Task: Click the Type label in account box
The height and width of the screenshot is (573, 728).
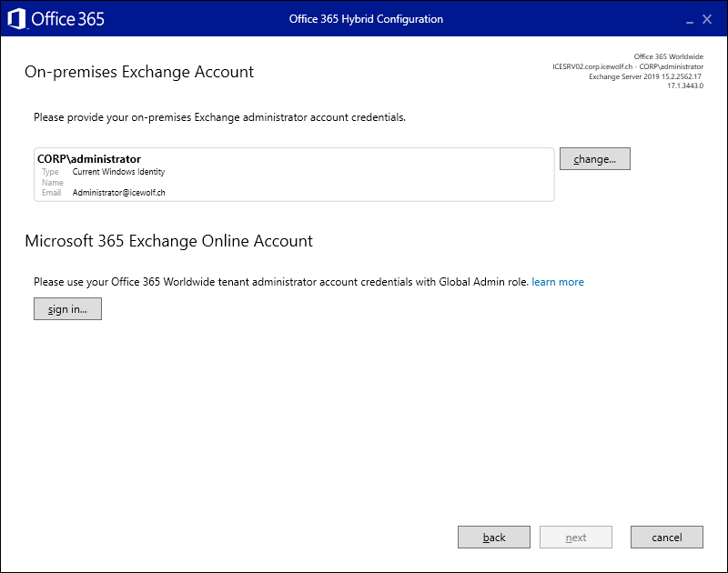Action: click(50, 172)
